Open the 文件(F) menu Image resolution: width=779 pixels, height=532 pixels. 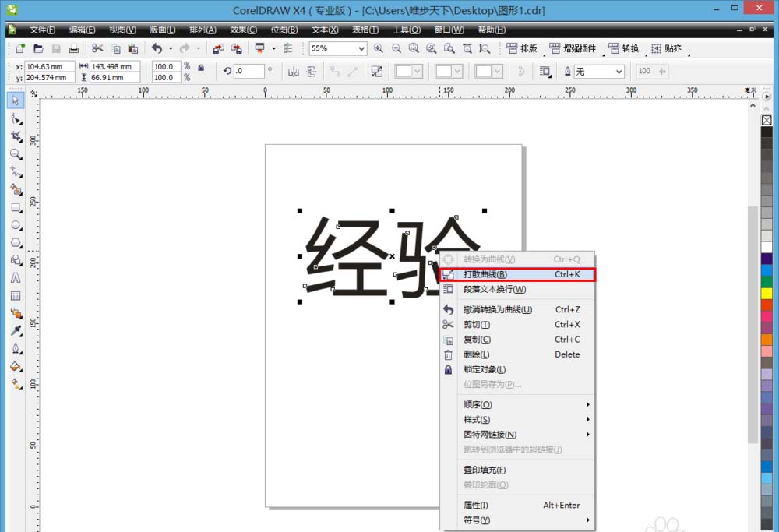pyautogui.click(x=42, y=30)
